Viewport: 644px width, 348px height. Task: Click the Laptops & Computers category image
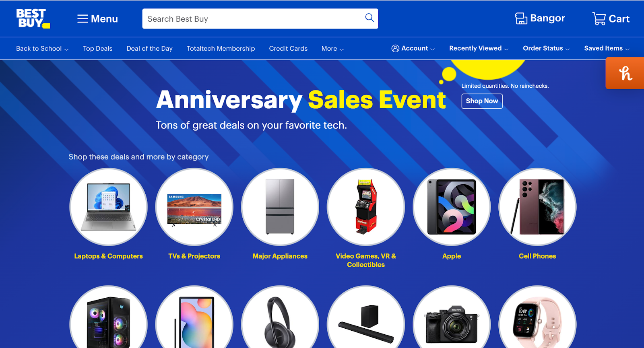pos(109,207)
